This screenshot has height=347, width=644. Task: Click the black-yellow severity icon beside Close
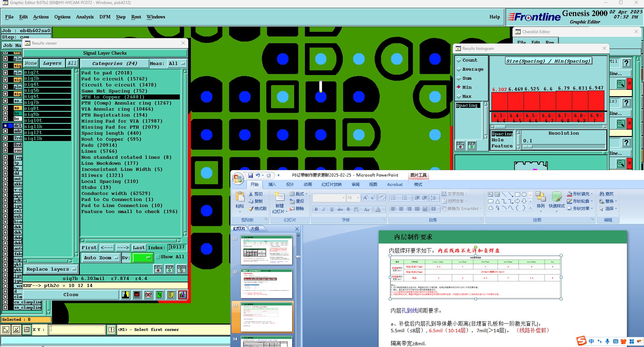click(x=125, y=295)
